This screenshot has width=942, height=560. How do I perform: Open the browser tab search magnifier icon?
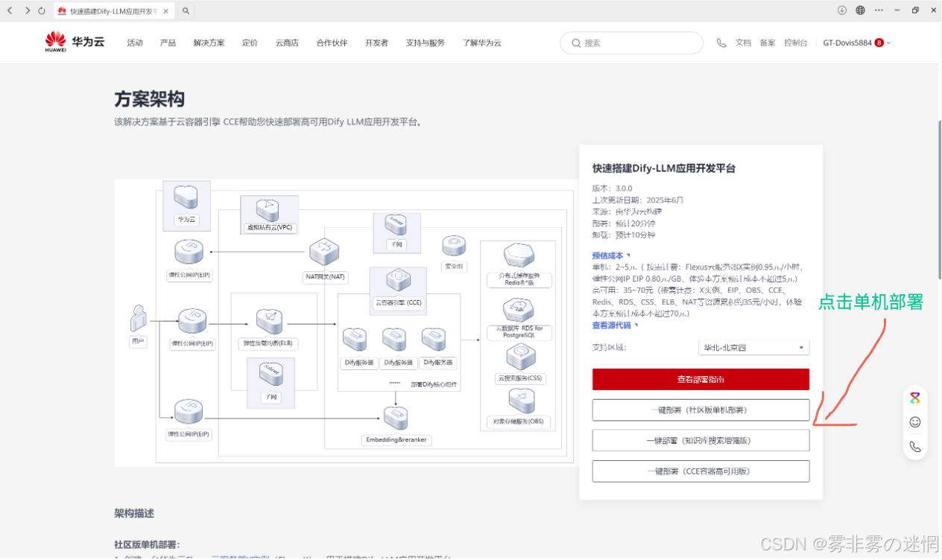186,10
